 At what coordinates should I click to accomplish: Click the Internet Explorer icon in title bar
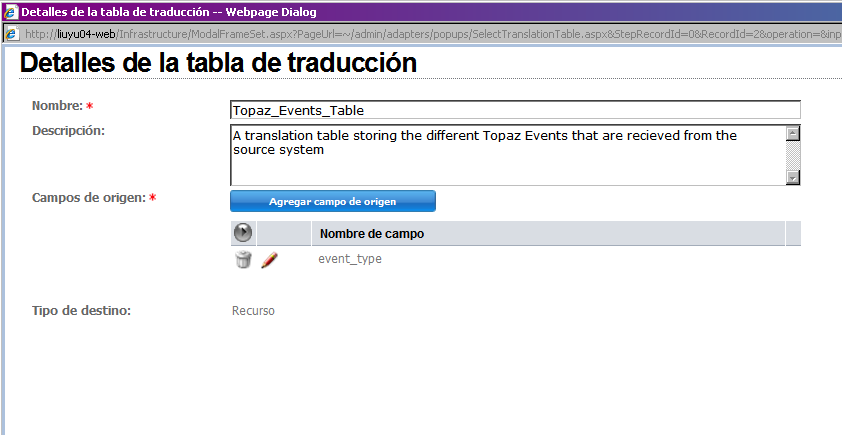11,12
